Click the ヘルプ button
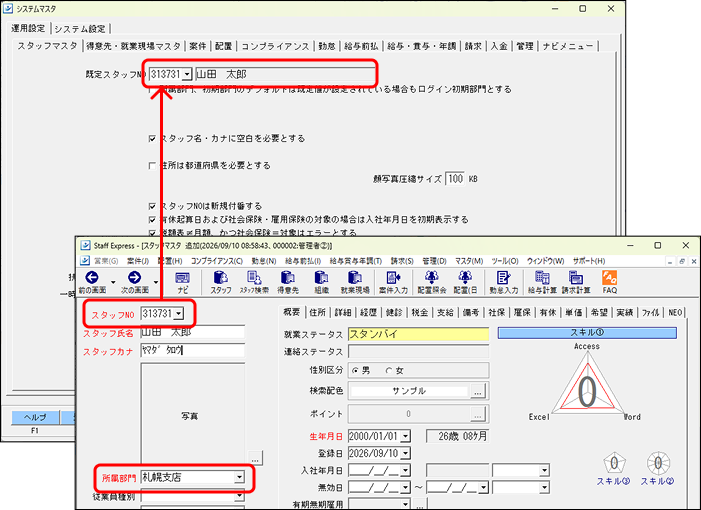The image size is (701, 510). coord(35,417)
